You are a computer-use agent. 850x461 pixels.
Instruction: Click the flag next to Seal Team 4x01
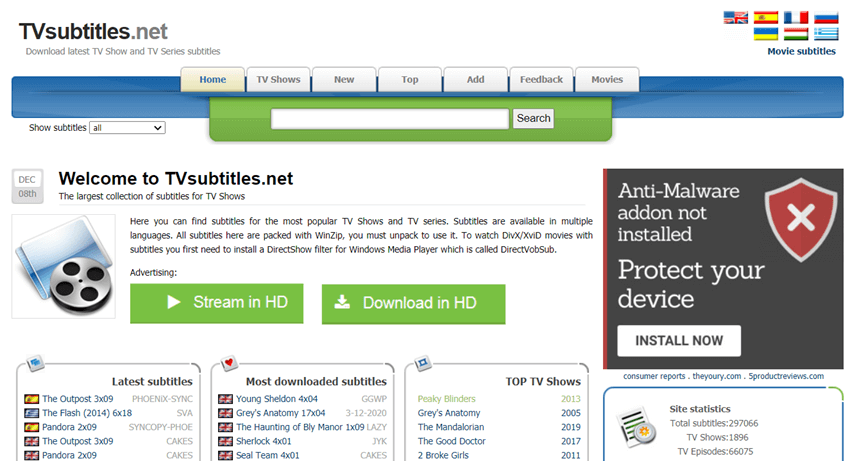tap(225, 456)
